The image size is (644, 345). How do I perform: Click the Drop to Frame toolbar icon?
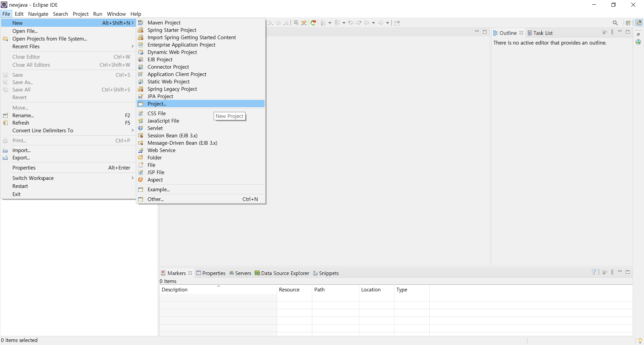point(296,23)
